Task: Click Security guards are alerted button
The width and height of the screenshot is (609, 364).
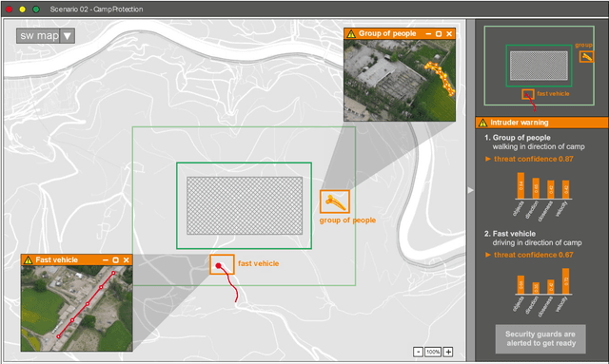Action: tap(540, 338)
